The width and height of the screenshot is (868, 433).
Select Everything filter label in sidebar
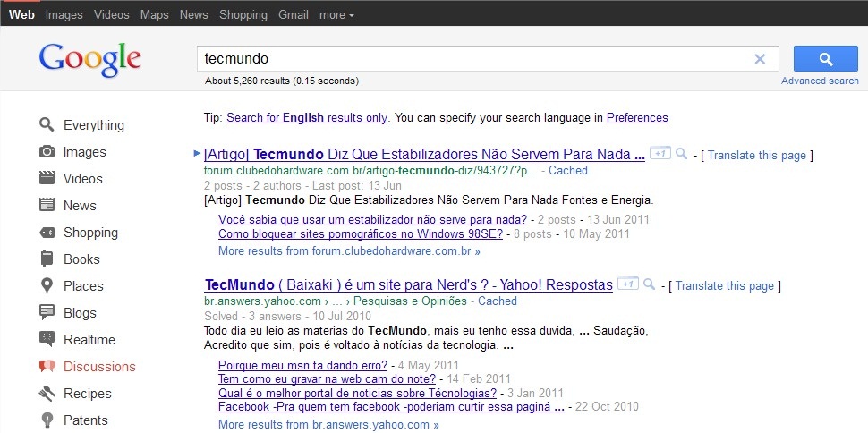coord(94,125)
